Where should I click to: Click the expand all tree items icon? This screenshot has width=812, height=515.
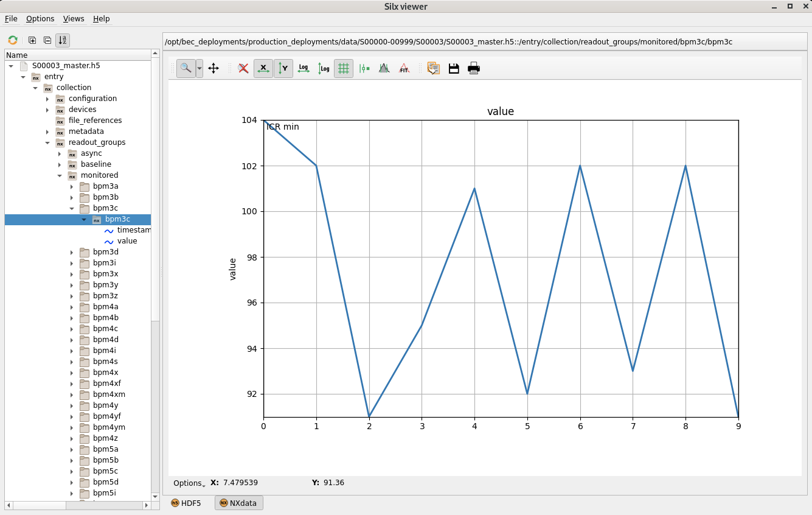pyautogui.click(x=32, y=40)
